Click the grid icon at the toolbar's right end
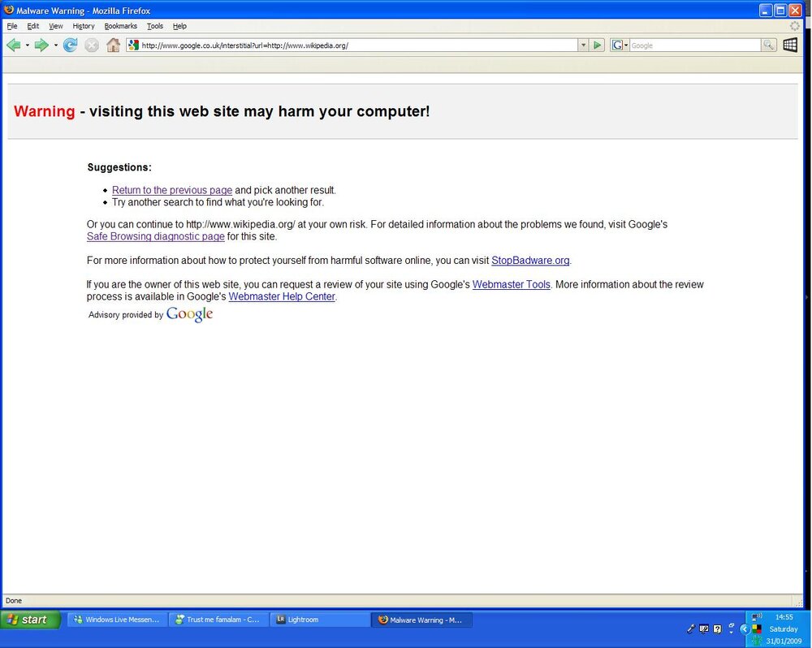The width and height of the screenshot is (812, 648). [790, 45]
